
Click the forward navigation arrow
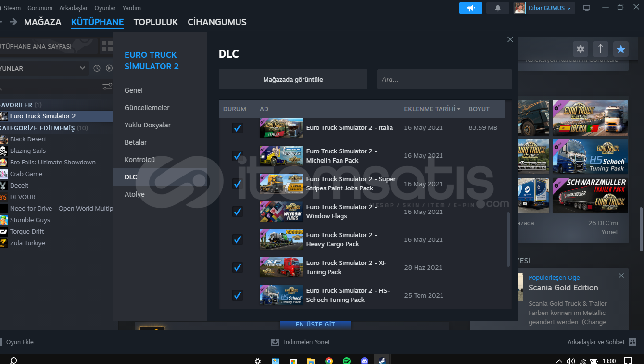13,22
